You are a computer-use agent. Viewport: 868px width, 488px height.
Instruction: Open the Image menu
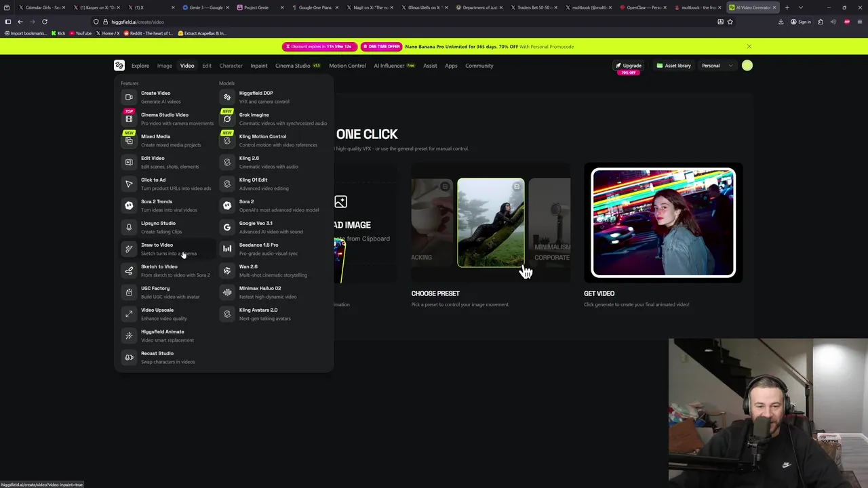click(x=165, y=66)
